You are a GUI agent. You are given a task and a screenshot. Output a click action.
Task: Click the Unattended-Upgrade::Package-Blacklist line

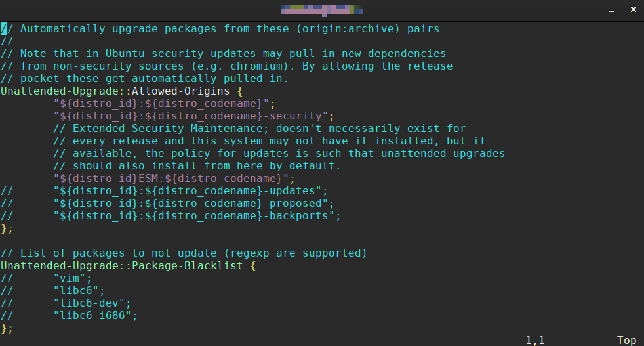click(125, 266)
